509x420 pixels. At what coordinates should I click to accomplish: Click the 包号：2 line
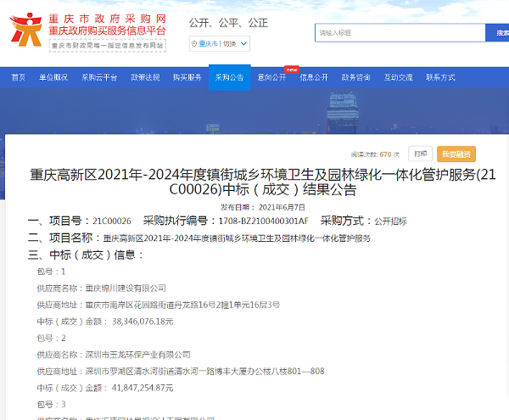(x=51, y=339)
